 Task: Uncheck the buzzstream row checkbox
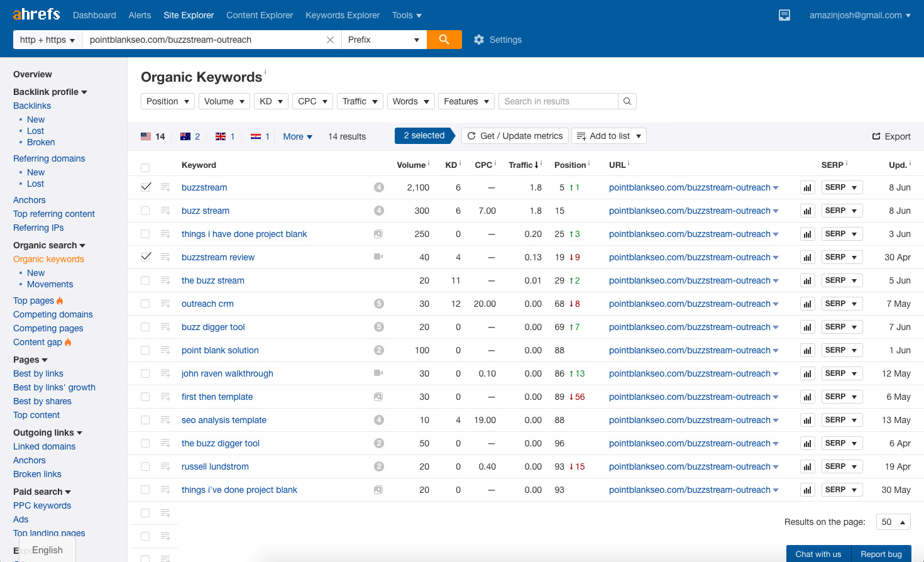click(x=146, y=187)
